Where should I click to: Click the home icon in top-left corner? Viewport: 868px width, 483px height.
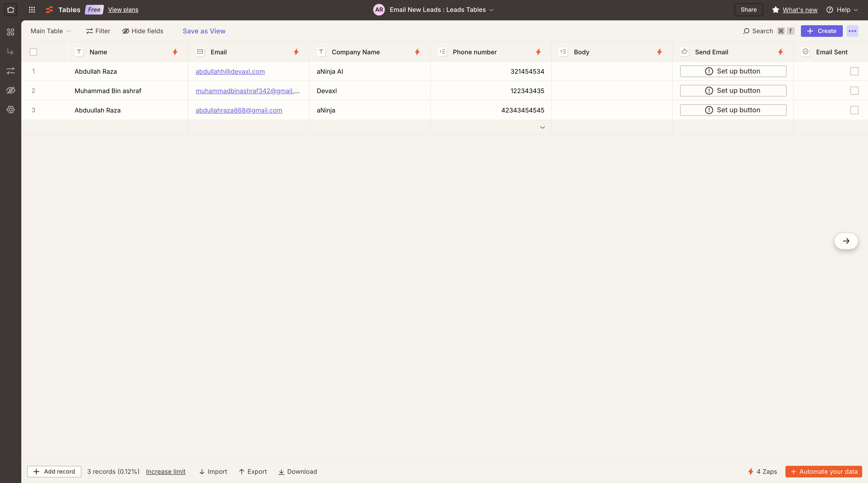pos(10,9)
